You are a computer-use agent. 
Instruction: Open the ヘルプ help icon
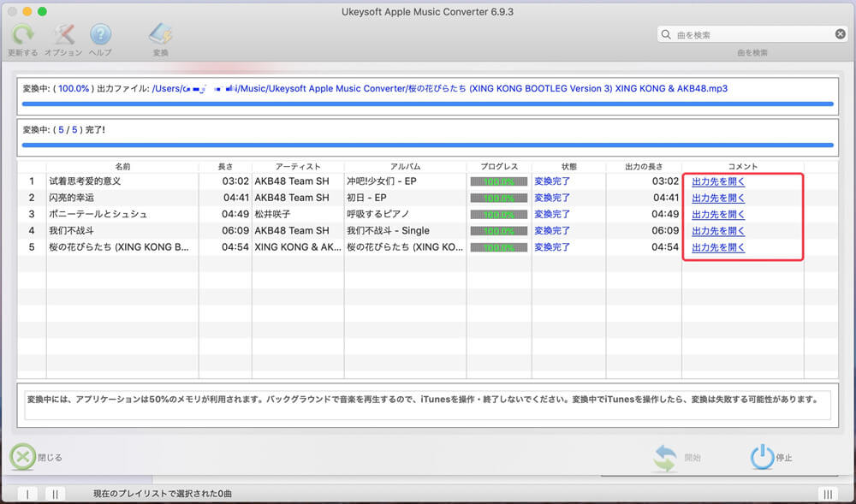(100, 35)
